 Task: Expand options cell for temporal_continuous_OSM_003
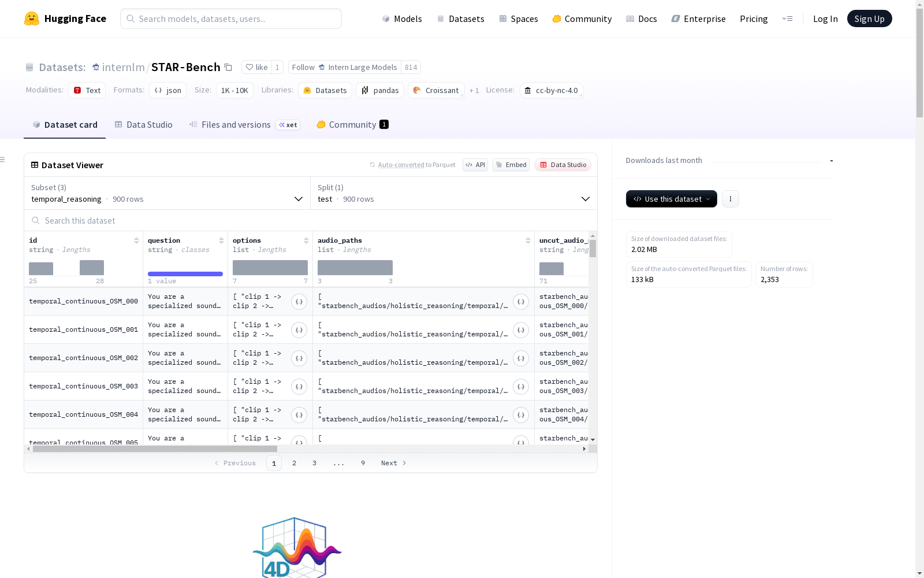[x=299, y=387]
